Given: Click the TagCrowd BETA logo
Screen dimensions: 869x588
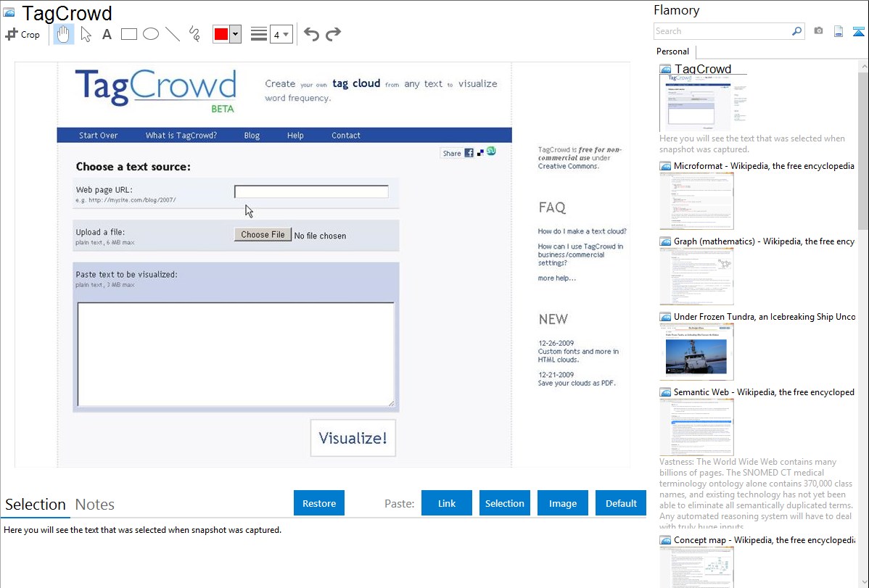Looking at the screenshot, I should [156, 91].
